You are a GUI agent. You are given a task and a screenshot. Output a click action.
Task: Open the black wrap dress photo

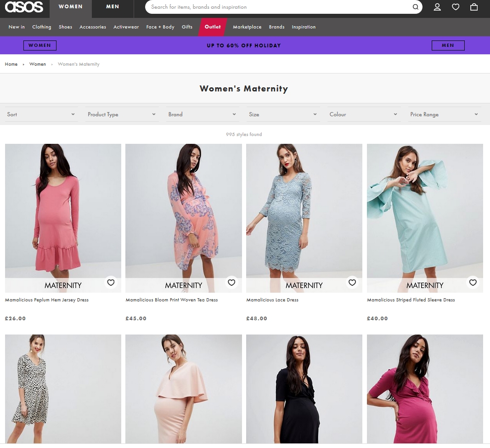[304, 389]
